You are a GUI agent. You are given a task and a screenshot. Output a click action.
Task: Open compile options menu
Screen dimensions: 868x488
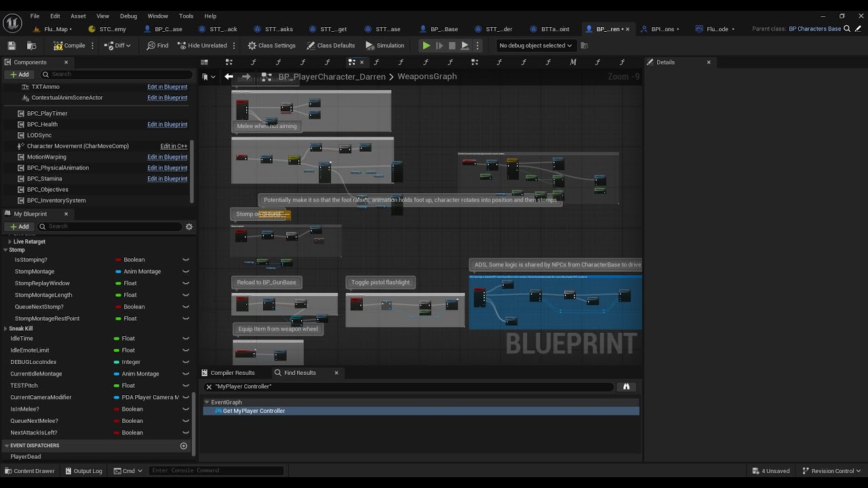pos(92,45)
